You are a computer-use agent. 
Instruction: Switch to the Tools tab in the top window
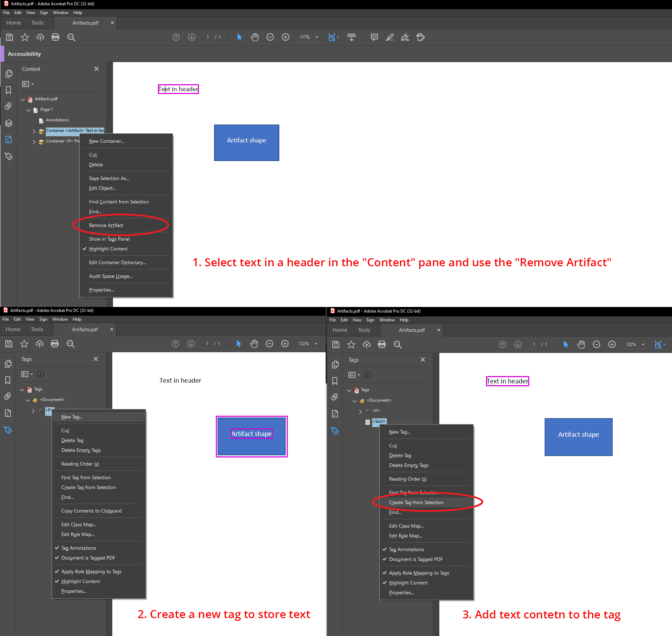pos(38,23)
